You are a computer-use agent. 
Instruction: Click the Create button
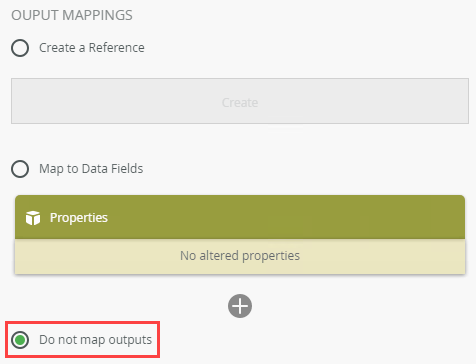coord(240,101)
